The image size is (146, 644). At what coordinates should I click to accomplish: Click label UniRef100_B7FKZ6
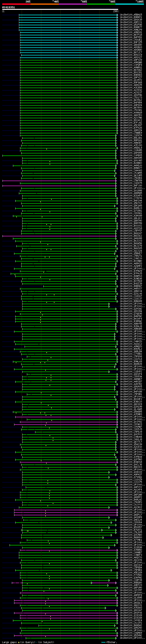(x=131, y=128)
